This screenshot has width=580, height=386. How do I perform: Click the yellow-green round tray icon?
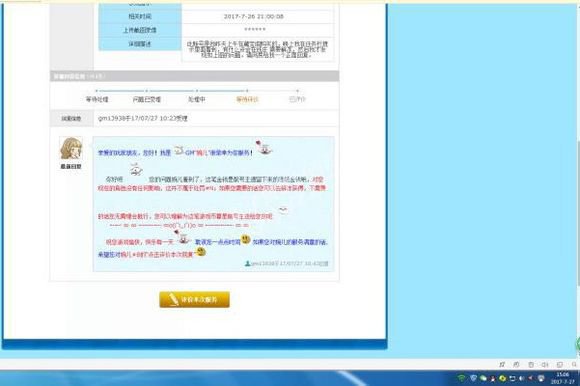pyautogui.click(x=502, y=378)
